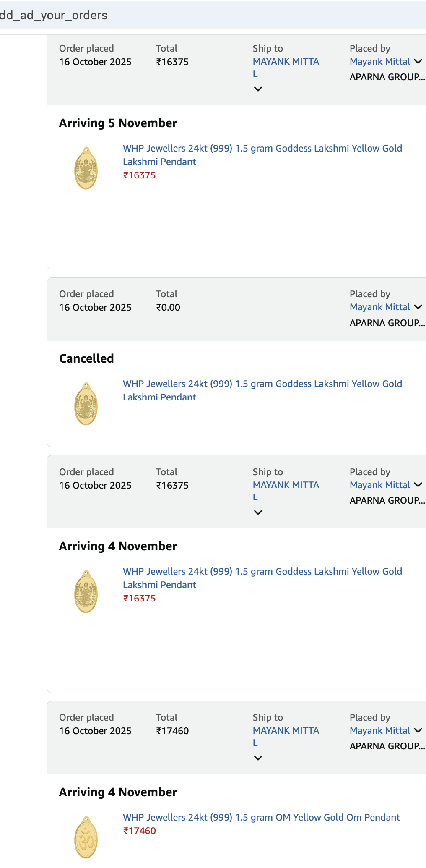Click the ship-to name in the third order
This screenshot has width=426, height=868.
pos(286,485)
